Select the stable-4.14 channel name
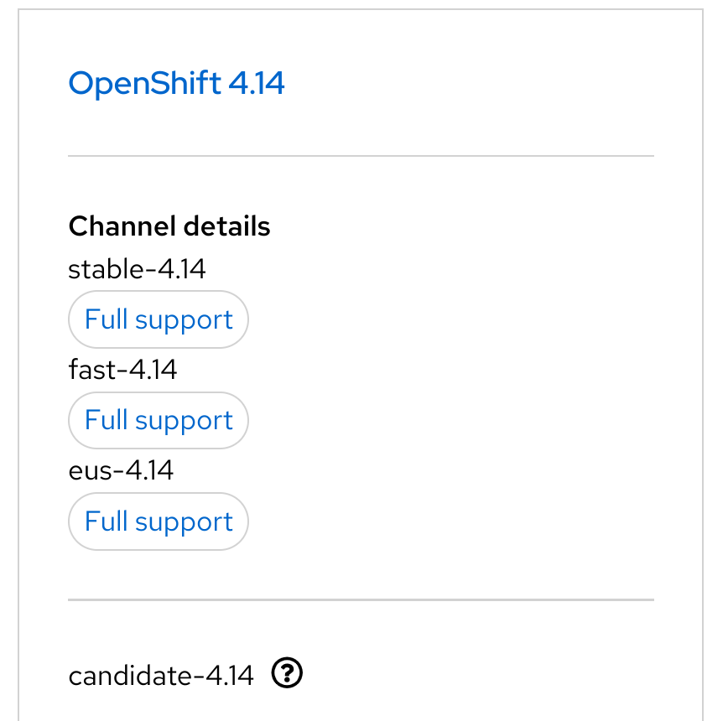728x721 pixels. 137,269
